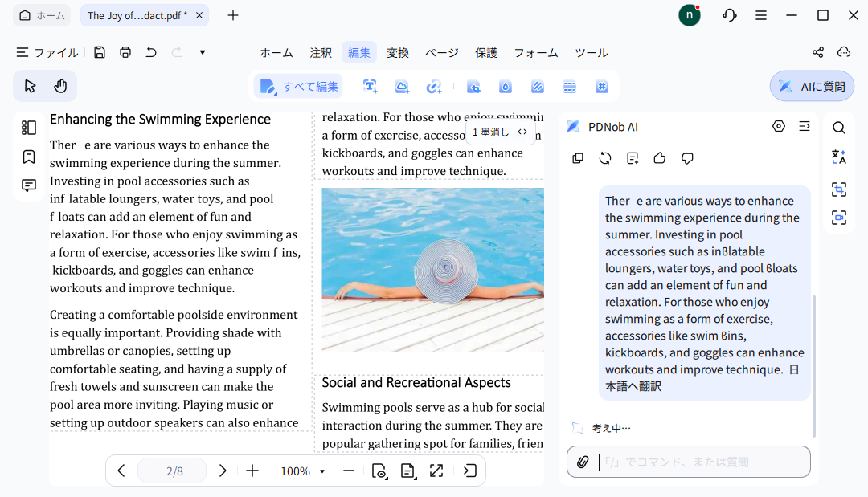Expand the quick access toolbar dropdown arrow
Viewport: 868px width, 497px height.
pyautogui.click(x=203, y=52)
